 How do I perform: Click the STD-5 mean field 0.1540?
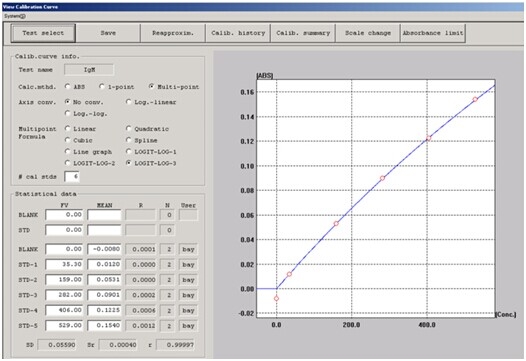coord(104,325)
